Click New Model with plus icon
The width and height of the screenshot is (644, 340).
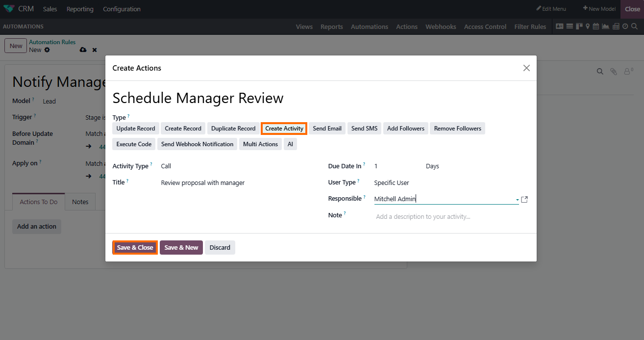[x=599, y=9]
